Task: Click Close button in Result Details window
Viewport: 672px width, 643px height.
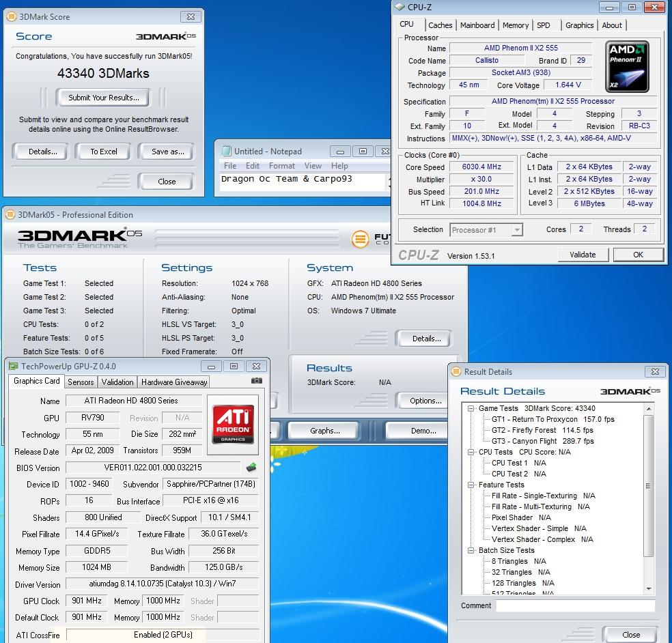Action: pos(630,634)
